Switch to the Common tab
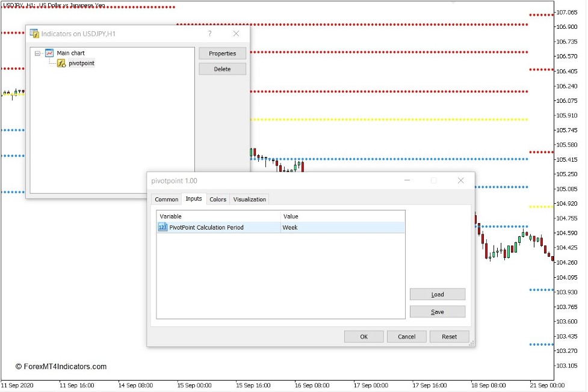Screen dimensions: 588x392 (166, 199)
